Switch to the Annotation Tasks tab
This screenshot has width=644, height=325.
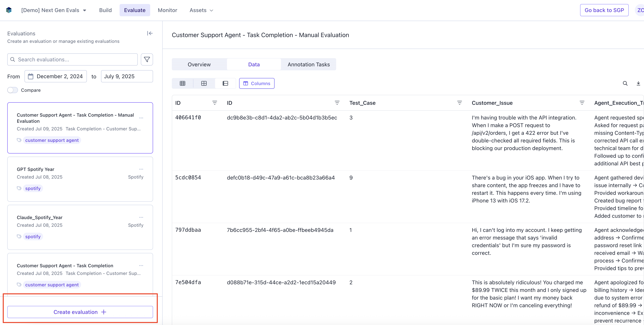(309, 64)
